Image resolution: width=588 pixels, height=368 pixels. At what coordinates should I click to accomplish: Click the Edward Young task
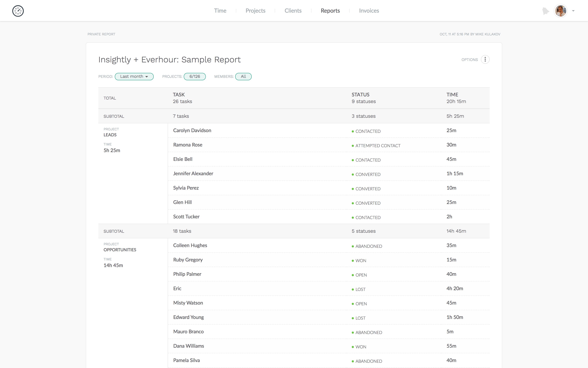tap(188, 317)
